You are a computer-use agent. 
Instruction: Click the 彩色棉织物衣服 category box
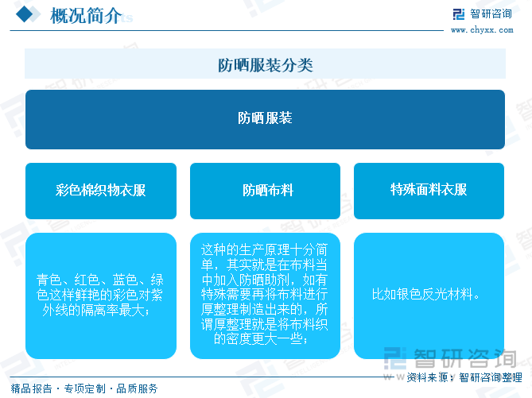point(101,191)
